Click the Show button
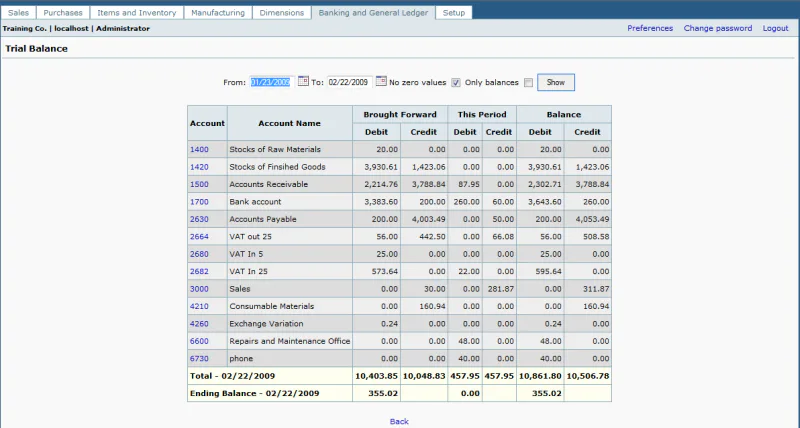The image size is (800, 428). [x=556, y=82]
